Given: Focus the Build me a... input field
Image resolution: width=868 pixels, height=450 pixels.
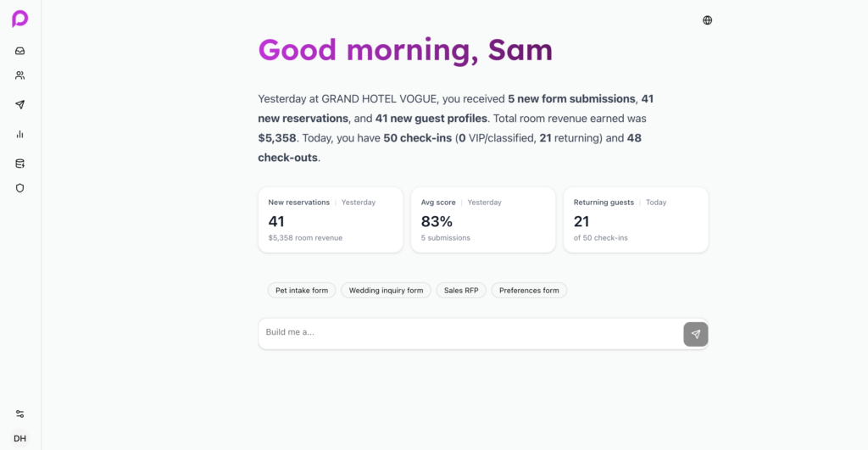Looking at the screenshot, I should [x=470, y=333].
